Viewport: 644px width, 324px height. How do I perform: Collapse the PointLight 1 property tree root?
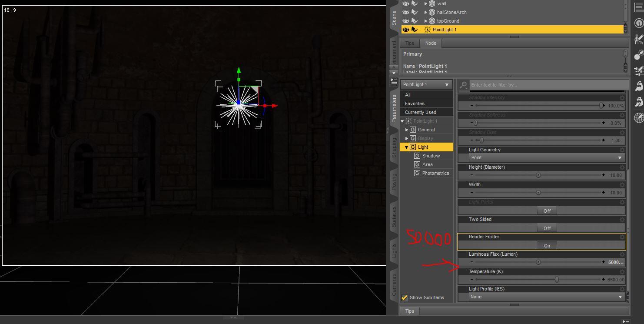[402, 121]
